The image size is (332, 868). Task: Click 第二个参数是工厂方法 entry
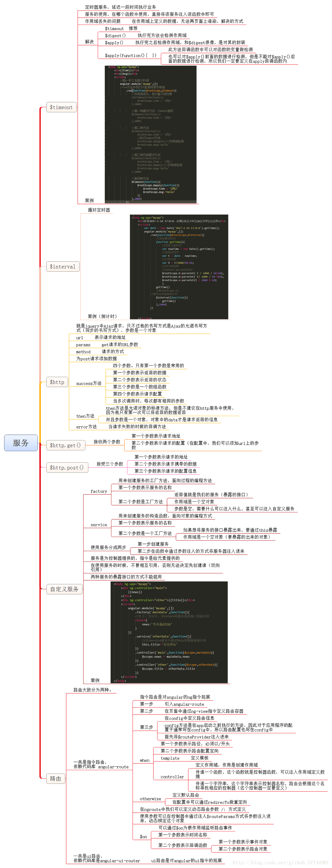pyautogui.click(x=140, y=502)
